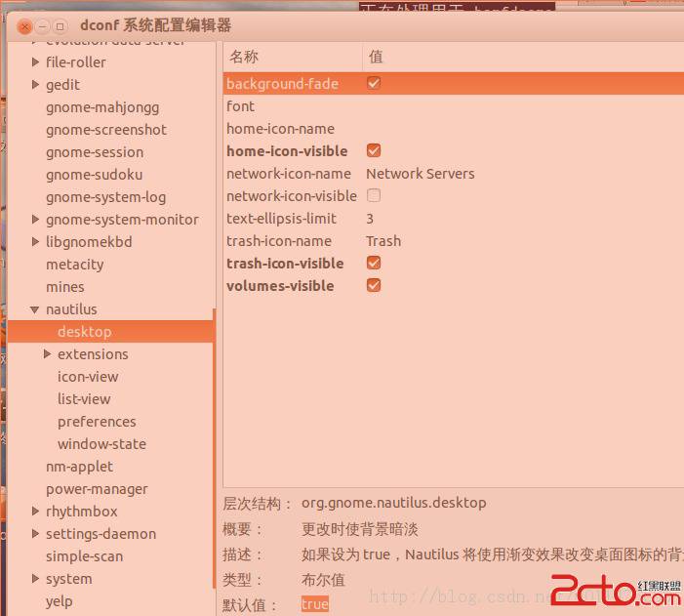Select gnome-mahjongg in the tree
684x616 pixels.
click(102, 107)
